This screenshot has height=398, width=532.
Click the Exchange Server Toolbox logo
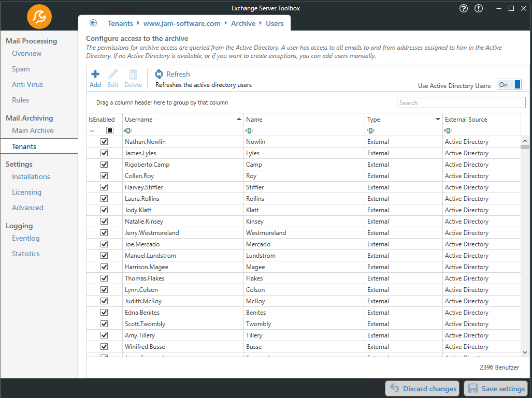(38, 17)
